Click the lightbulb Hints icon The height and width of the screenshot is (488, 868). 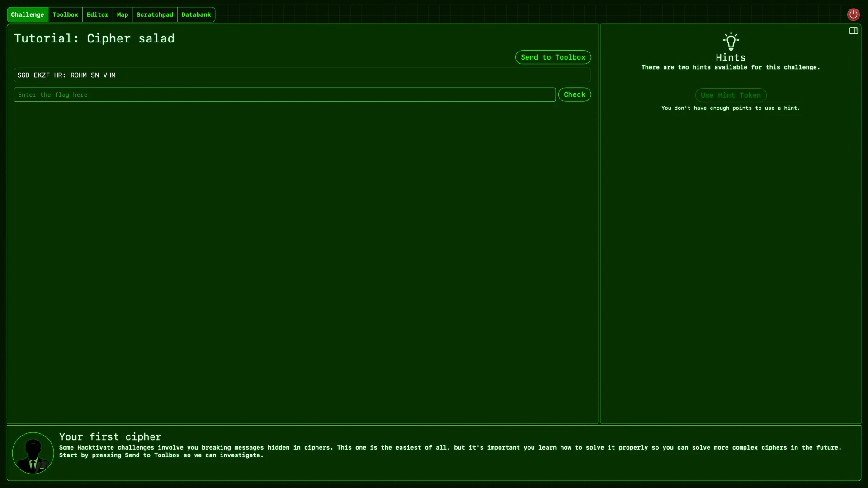[x=731, y=41]
